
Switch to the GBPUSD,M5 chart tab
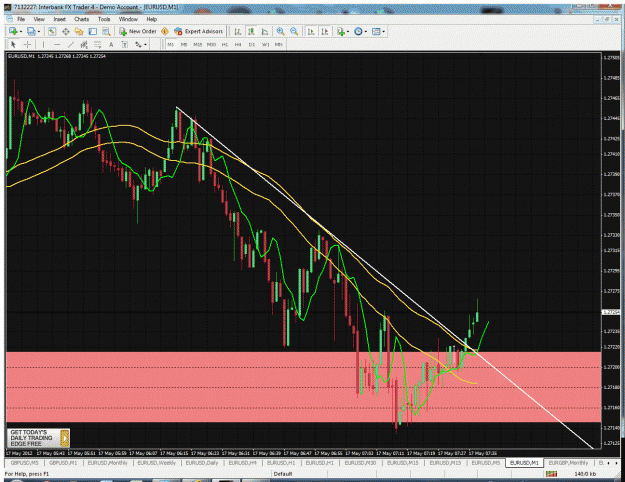coord(24,463)
